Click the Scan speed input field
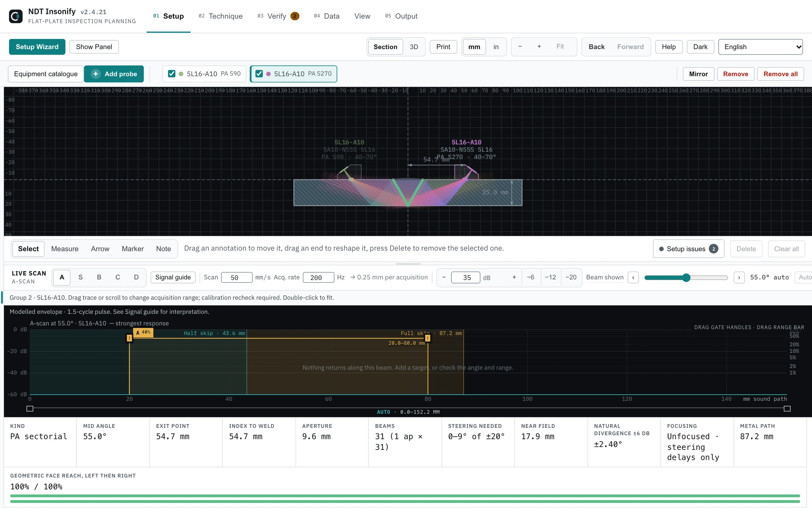The height and width of the screenshot is (508, 812). click(236, 277)
